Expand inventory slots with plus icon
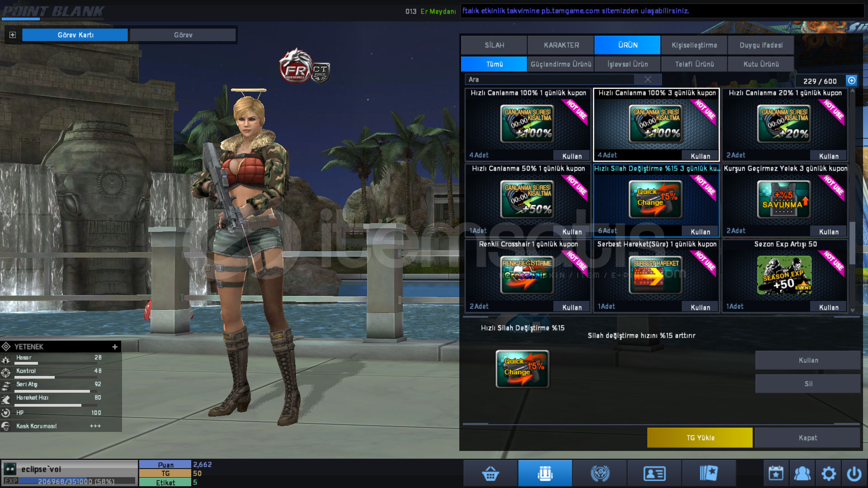Screen dimensions: 868x488 (852, 80)
